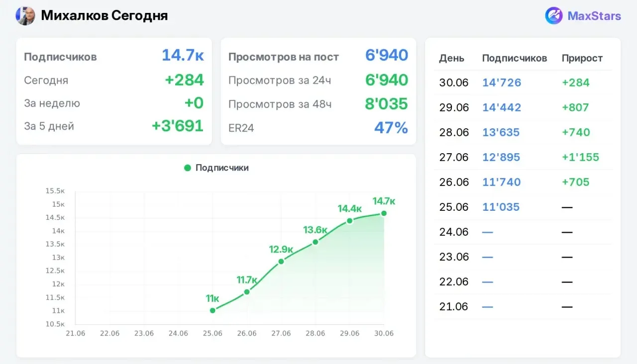Click the +0 За неделю value

[194, 103]
